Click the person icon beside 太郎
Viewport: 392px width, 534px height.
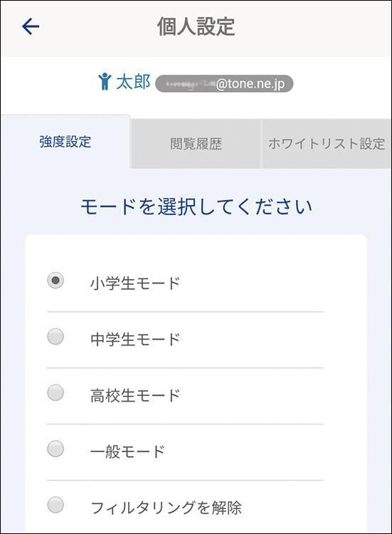[105, 81]
